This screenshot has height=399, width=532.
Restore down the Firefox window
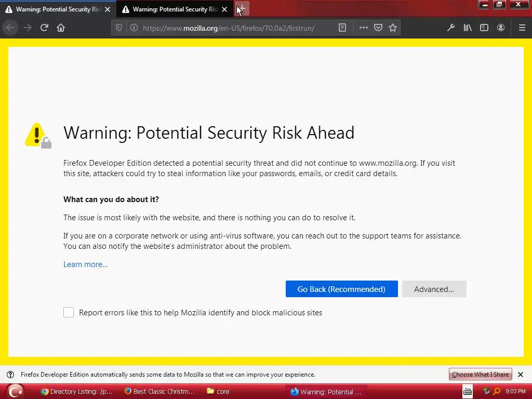tap(499, 4)
